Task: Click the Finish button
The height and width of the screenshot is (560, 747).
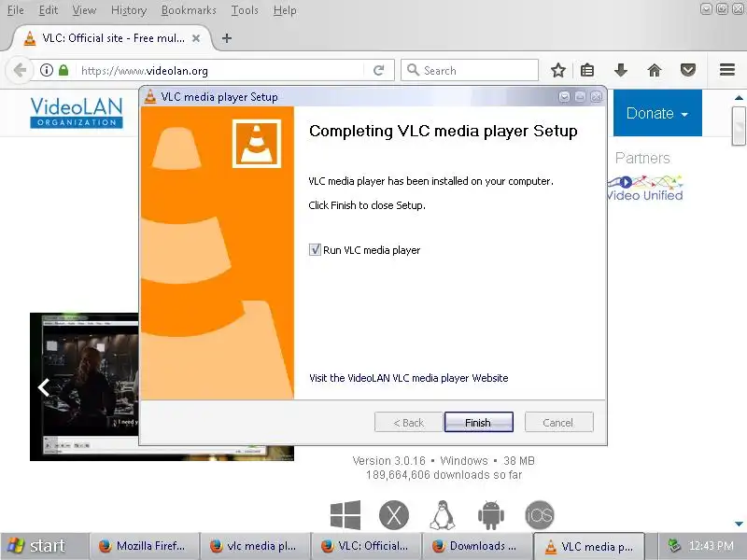Action: pos(478,423)
